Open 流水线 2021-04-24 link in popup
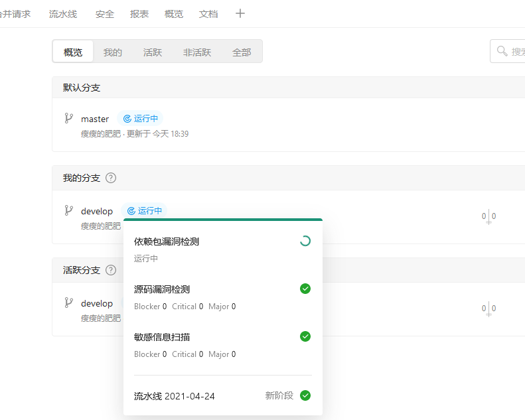525x420 pixels. pos(175,396)
